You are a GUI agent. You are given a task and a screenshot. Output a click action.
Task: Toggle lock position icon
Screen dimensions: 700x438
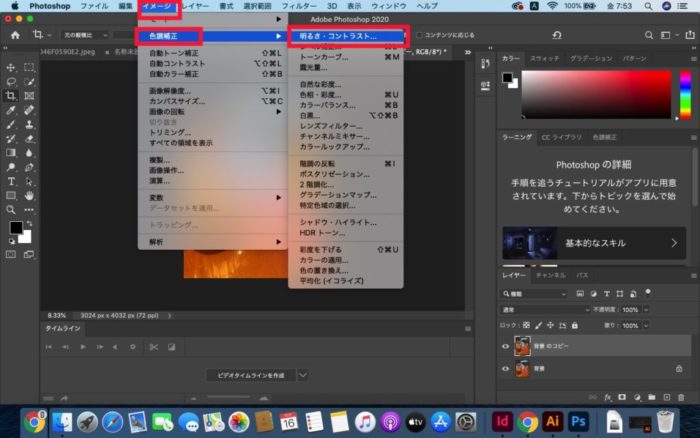550,325
